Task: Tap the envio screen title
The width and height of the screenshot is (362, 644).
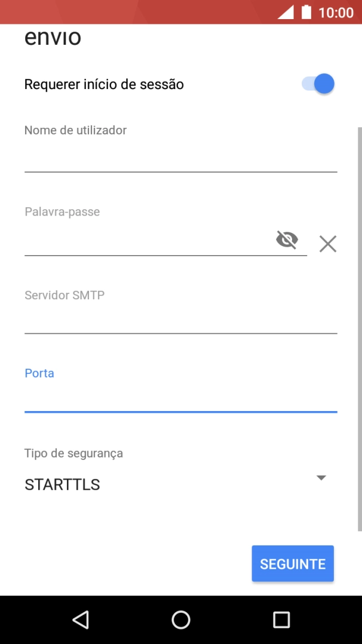Action: click(x=53, y=37)
